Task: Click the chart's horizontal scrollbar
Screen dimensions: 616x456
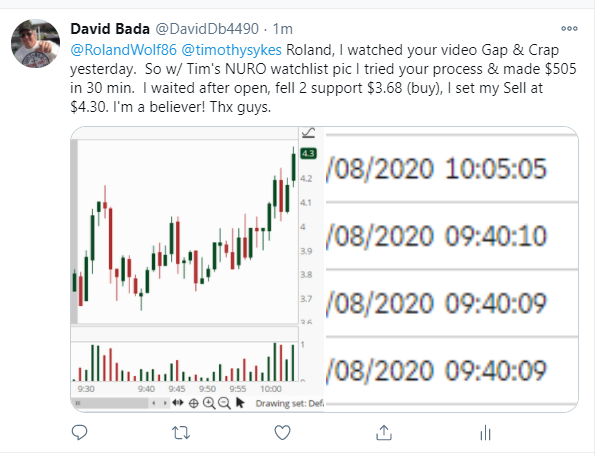Action: (x=110, y=403)
